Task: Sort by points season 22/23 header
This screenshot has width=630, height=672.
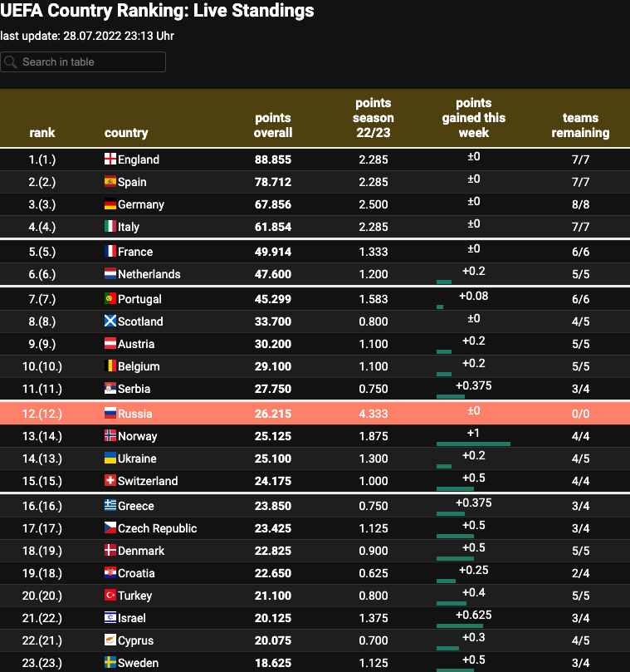Action: [374, 118]
